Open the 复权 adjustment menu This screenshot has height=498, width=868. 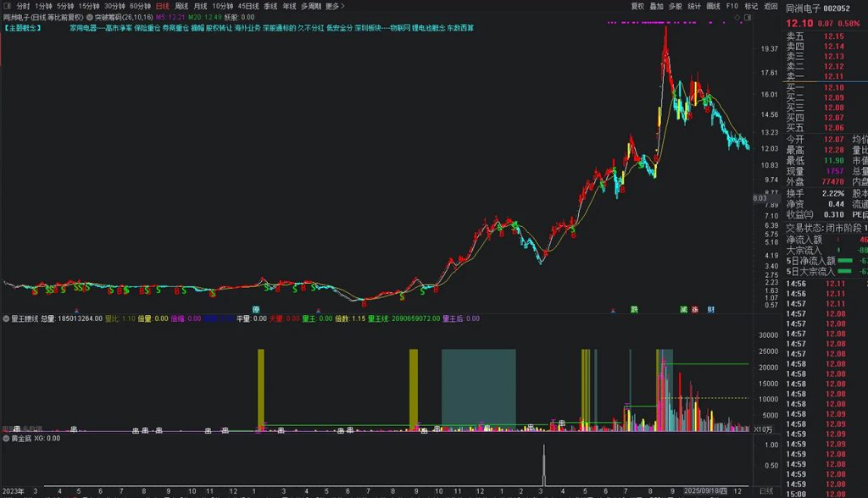637,6
